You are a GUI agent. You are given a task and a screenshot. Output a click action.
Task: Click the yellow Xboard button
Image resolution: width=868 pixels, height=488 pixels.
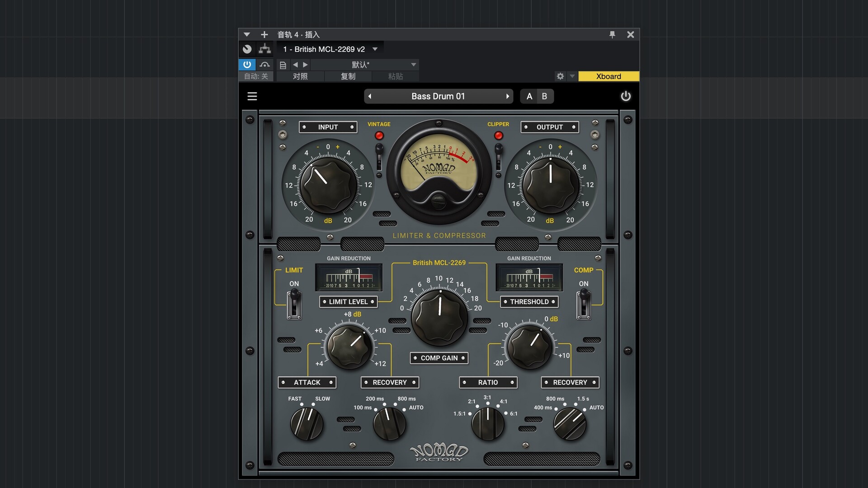coord(609,76)
